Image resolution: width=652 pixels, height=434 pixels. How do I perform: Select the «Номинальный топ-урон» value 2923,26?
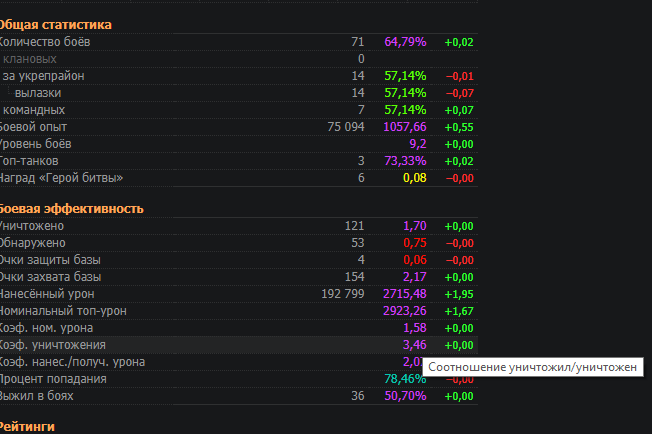[404, 311]
